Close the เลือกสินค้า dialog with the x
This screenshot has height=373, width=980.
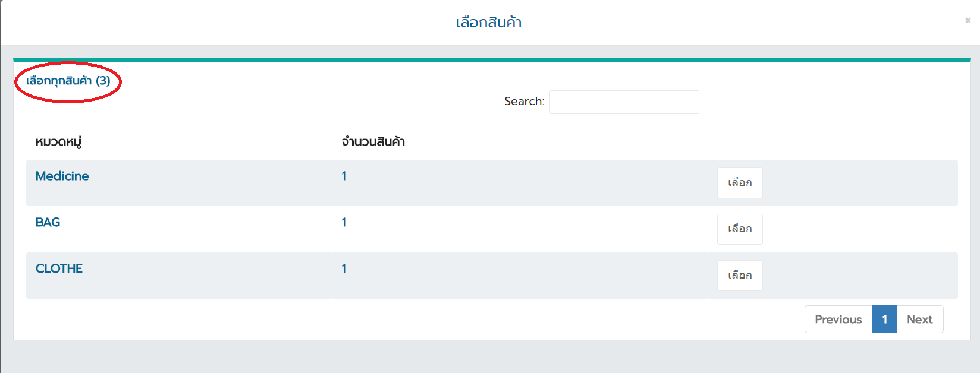point(968,20)
